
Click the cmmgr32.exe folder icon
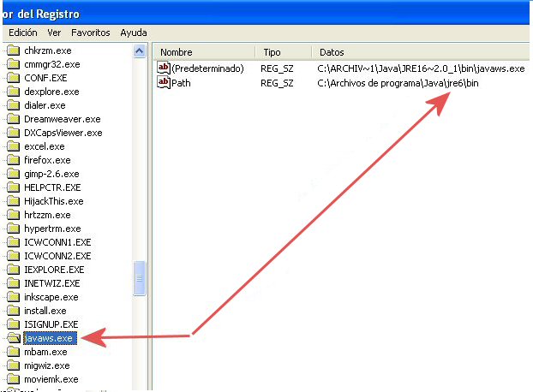pyautogui.click(x=13, y=64)
